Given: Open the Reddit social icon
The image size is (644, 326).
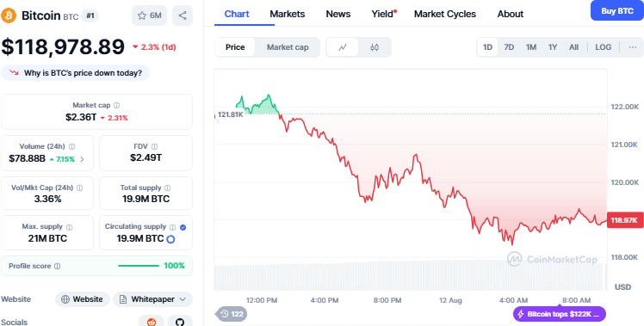Looking at the screenshot, I should click(152, 322).
